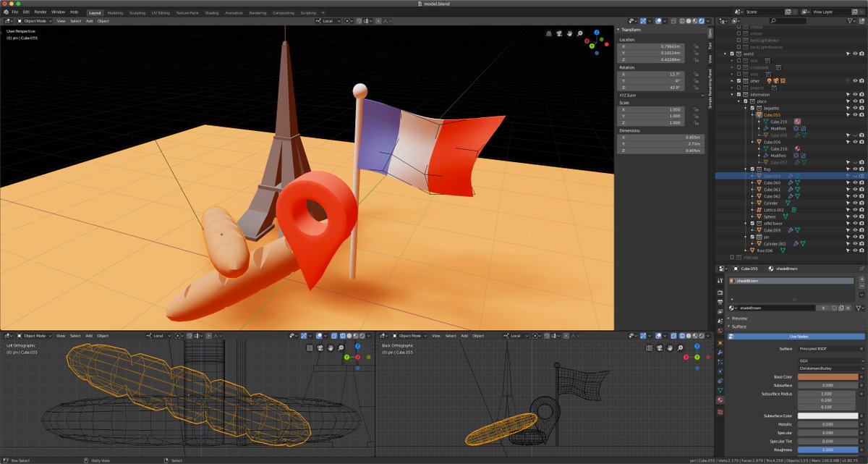This screenshot has width=868, height=464.
Task: Open the Object Mode selector in main viewport
Action: pos(34,21)
